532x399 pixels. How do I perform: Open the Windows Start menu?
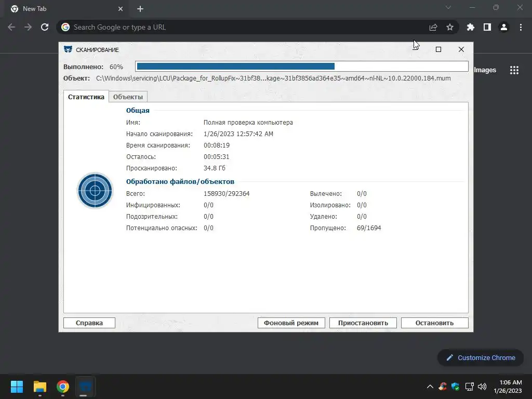point(17,387)
